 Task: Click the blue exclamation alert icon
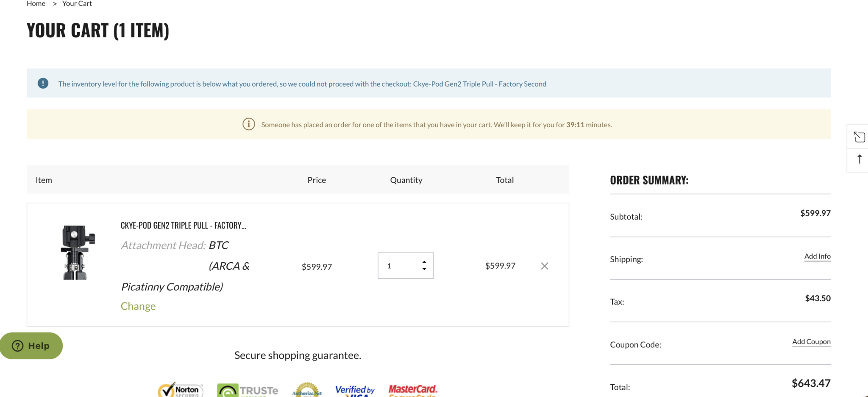[43, 83]
